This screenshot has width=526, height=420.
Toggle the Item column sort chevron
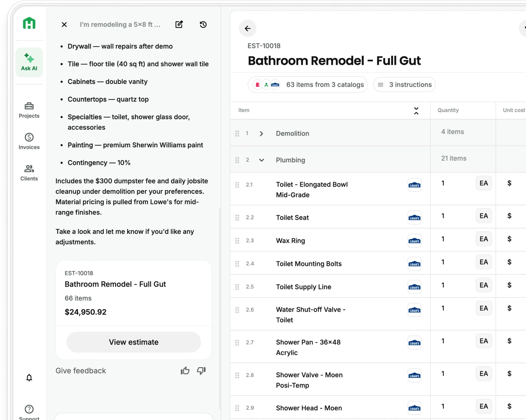416,110
